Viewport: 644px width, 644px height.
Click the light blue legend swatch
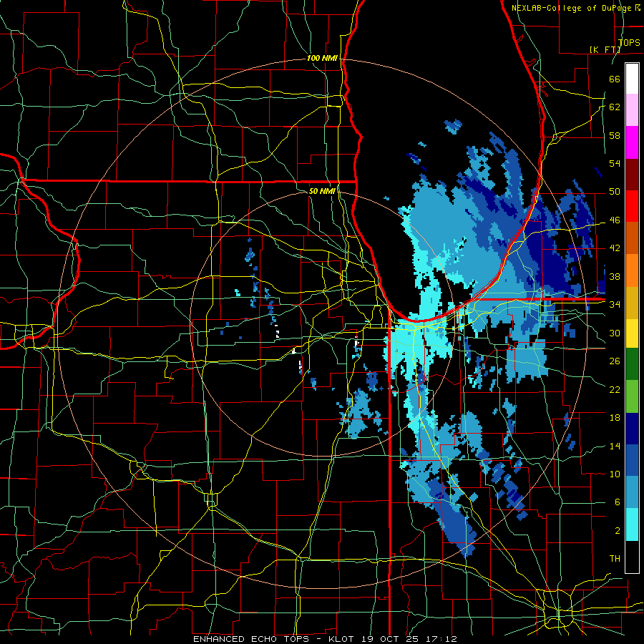632,492
